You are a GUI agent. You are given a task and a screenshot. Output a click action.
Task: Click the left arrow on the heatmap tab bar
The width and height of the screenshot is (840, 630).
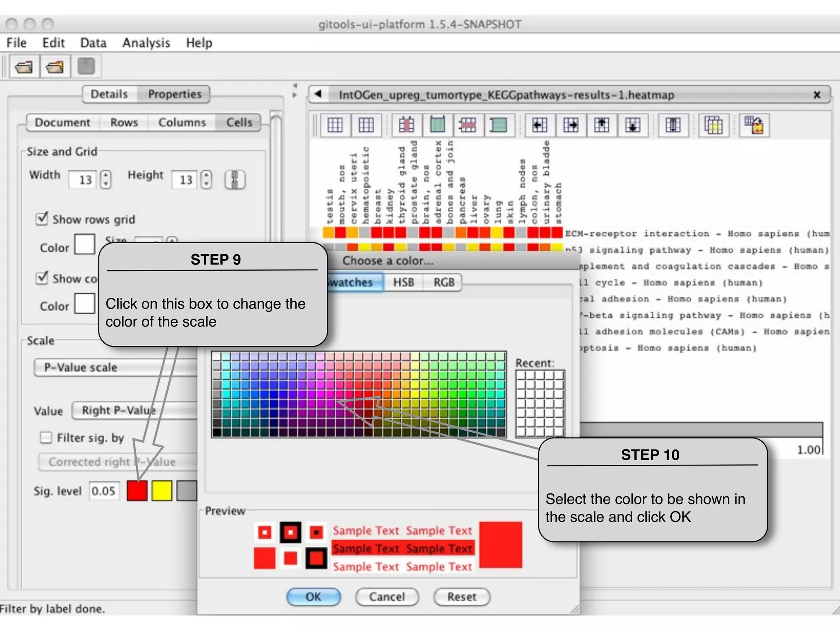tap(318, 94)
